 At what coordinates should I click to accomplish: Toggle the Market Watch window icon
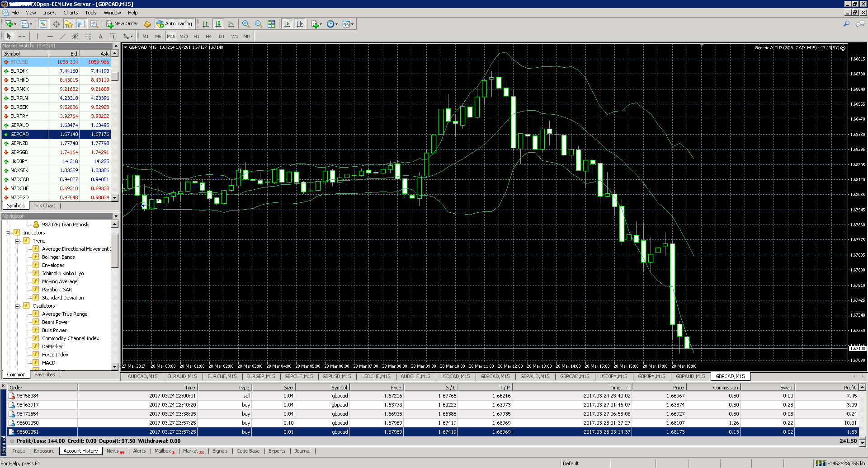pos(43,24)
